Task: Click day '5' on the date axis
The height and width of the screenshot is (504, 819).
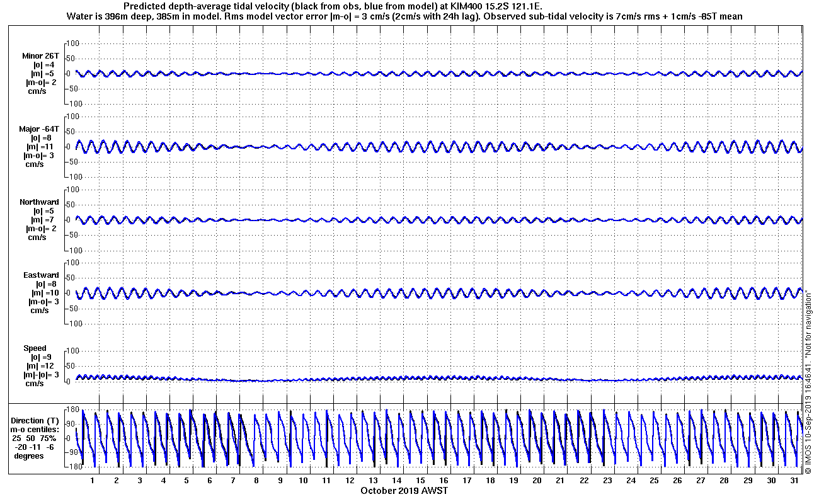Action: 186,481
